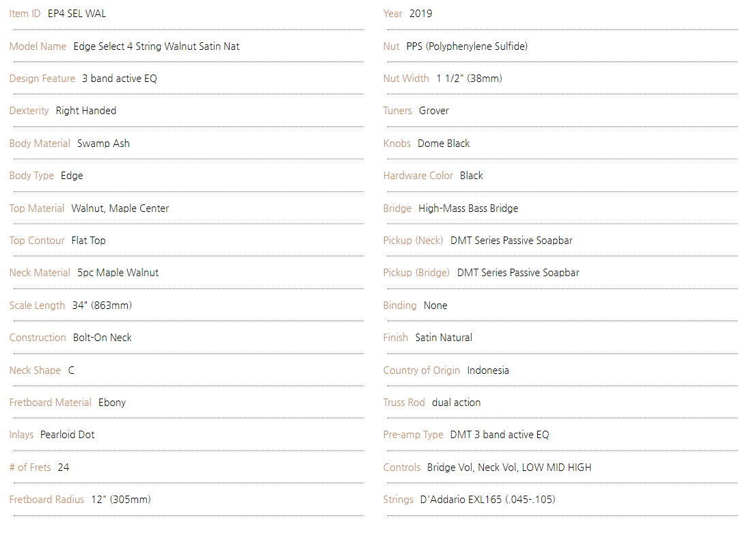
Task: Click the Country of Origin Indonesia value
Action: tap(488, 370)
